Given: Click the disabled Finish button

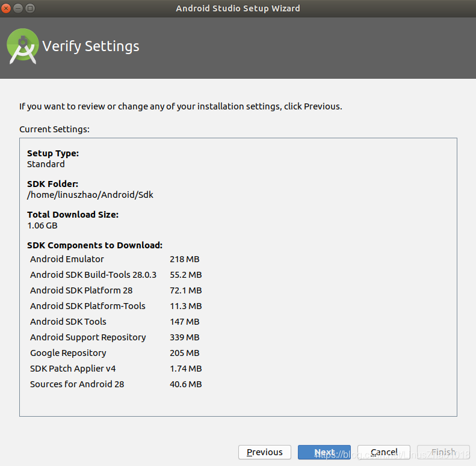Looking at the screenshot, I should (x=444, y=452).
